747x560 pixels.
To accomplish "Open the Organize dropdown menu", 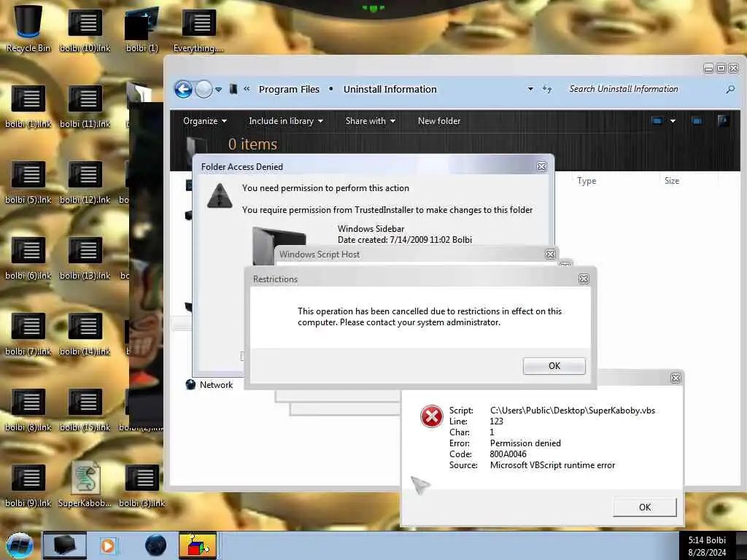I will [x=205, y=121].
